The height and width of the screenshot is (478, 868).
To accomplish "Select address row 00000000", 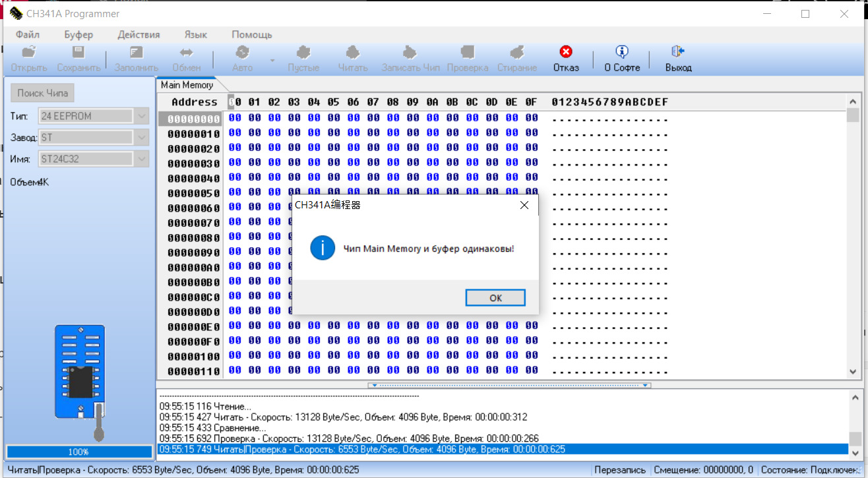I will pyautogui.click(x=194, y=119).
